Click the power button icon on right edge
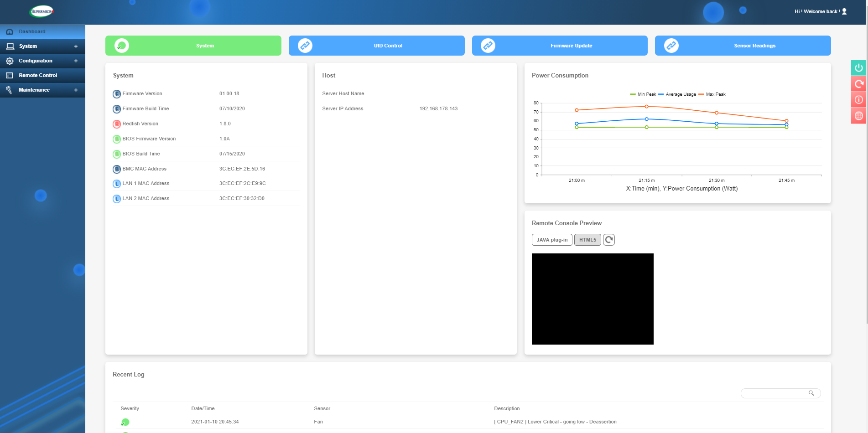This screenshot has height=433, width=868. pos(858,68)
